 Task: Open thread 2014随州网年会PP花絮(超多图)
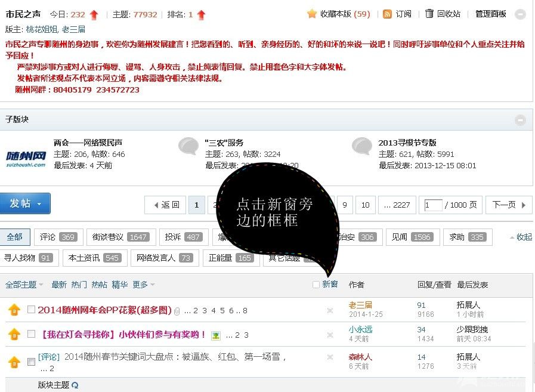pos(105,310)
